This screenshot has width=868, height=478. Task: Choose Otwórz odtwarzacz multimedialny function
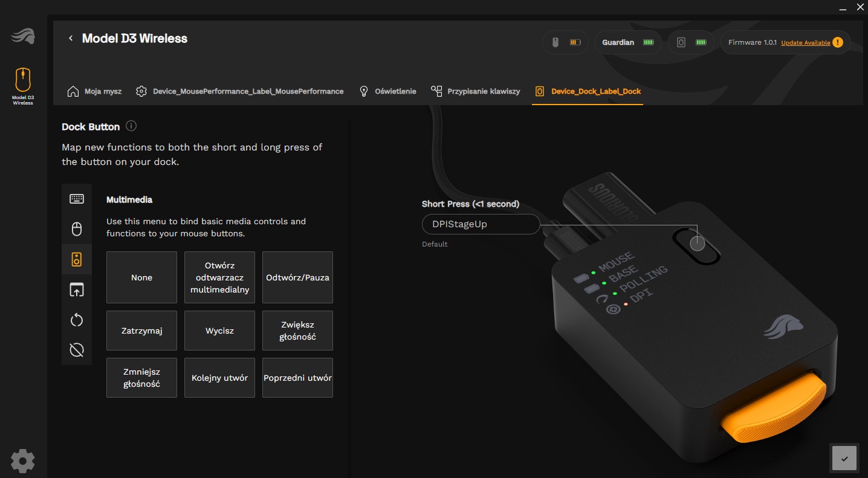click(x=219, y=277)
